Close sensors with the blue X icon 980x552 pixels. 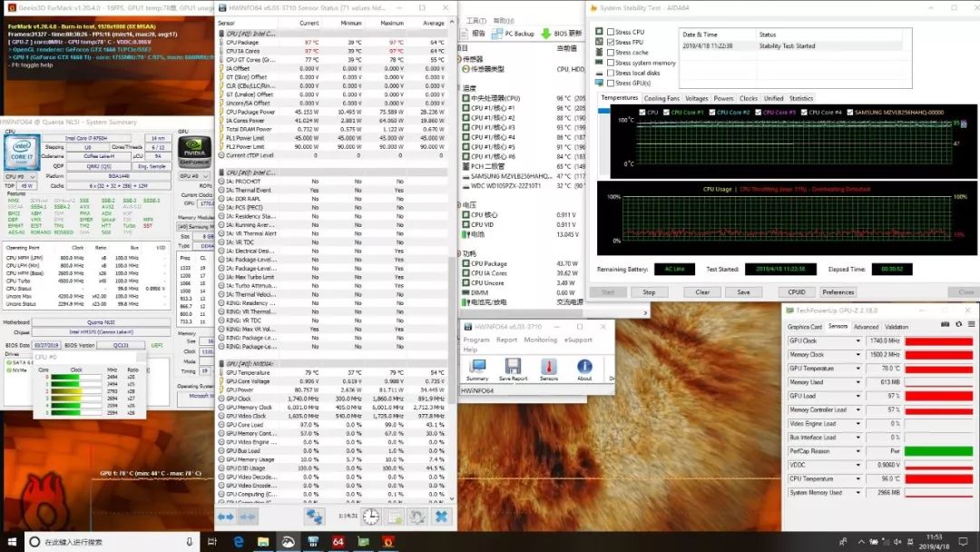(441, 516)
